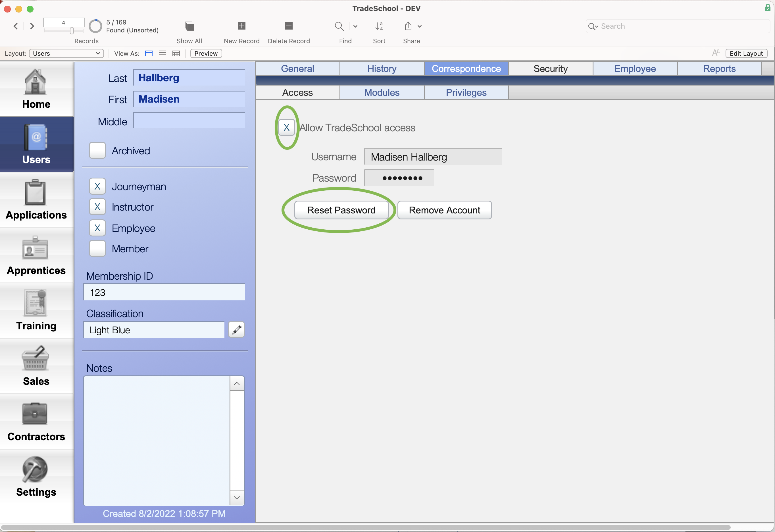Check the Member checkbox
The image size is (775, 532).
click(x=97, y=248)
